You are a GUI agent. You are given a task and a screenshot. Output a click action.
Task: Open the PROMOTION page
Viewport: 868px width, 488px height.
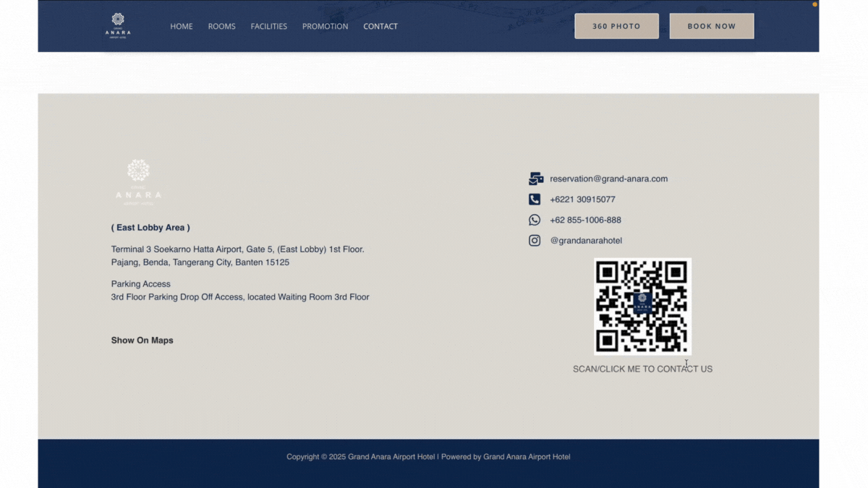325,26
